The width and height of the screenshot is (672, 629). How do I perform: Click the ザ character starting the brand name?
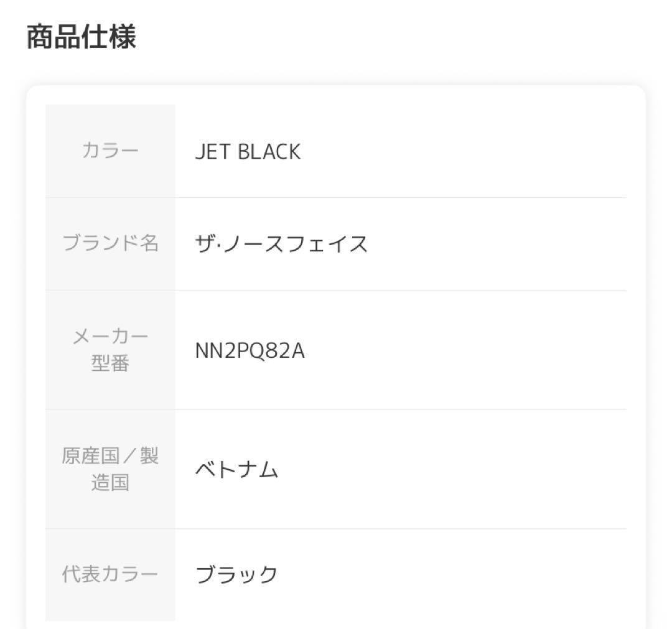(205, 243)
